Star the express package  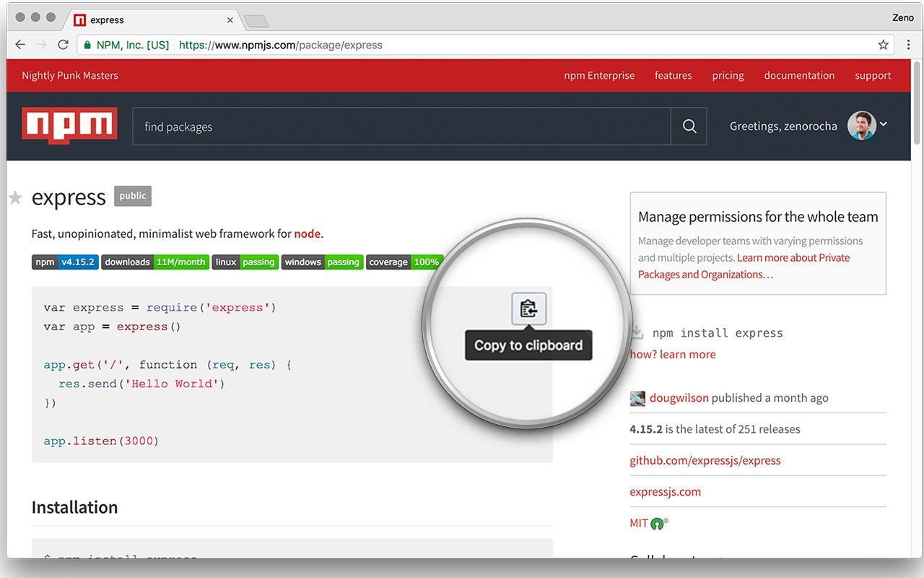click(x=15, y=197)
